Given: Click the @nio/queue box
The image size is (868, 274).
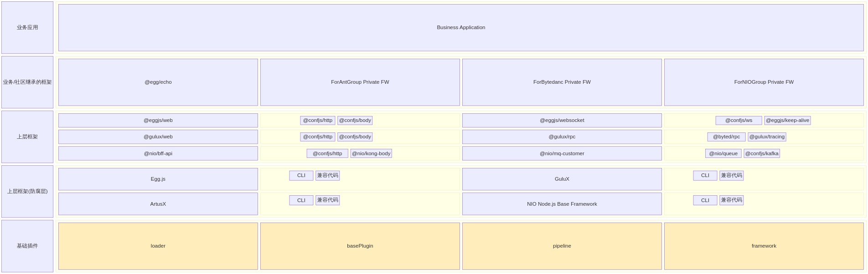Looking at the screenshot, I should tap(723, 154).
